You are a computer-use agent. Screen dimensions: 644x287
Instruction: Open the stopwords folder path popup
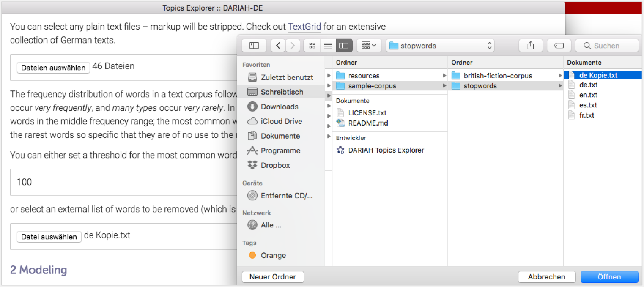pyautogui.click(x=440, y=46)
